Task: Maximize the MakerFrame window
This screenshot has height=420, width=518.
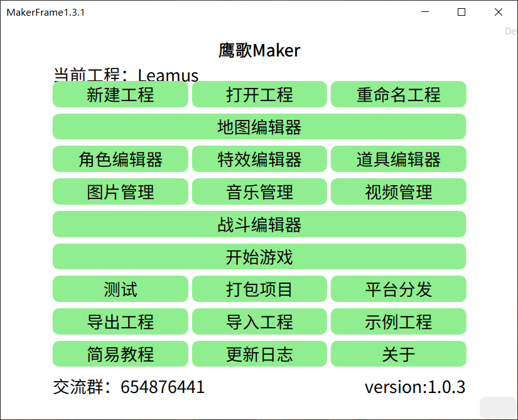Action: click(461, 12)
